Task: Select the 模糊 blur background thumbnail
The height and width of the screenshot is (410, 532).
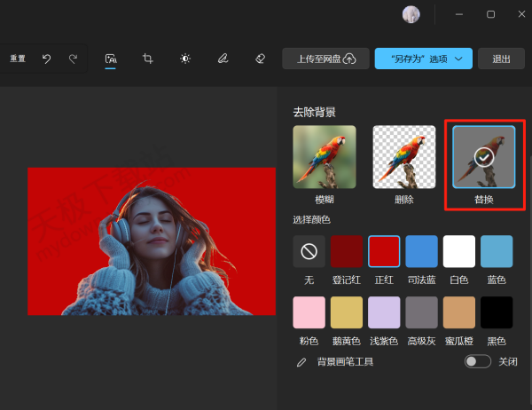Action: (x=325, y=157)
